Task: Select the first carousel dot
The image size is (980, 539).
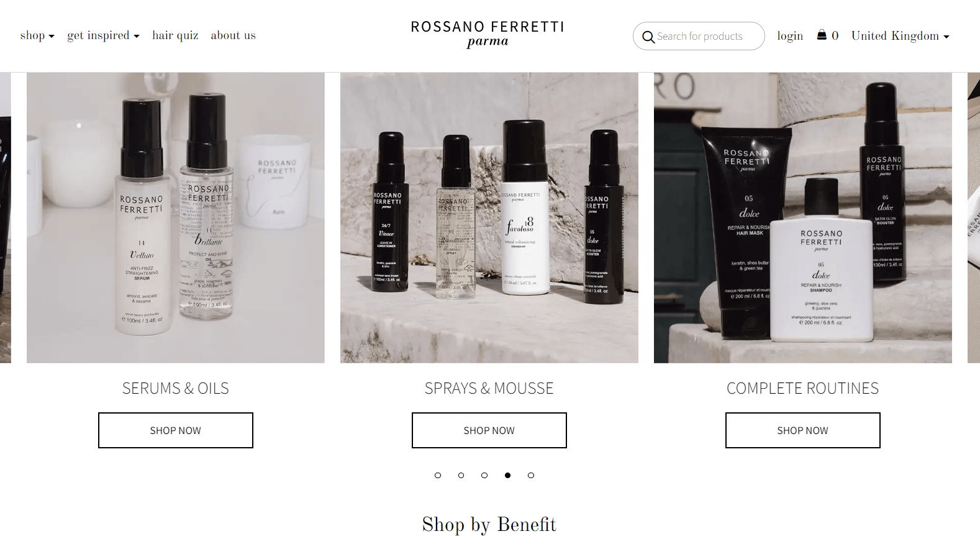Action: tap(438, 475)
